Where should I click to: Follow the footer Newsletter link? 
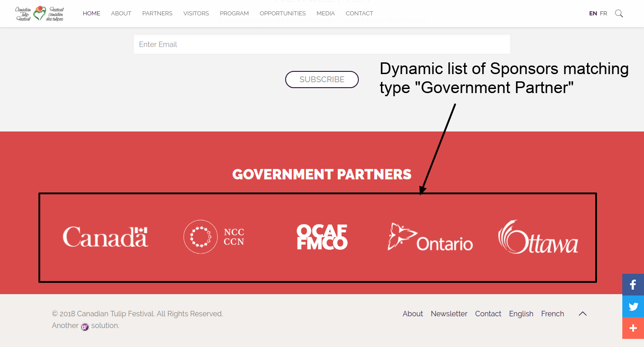(x=449, y=314)
